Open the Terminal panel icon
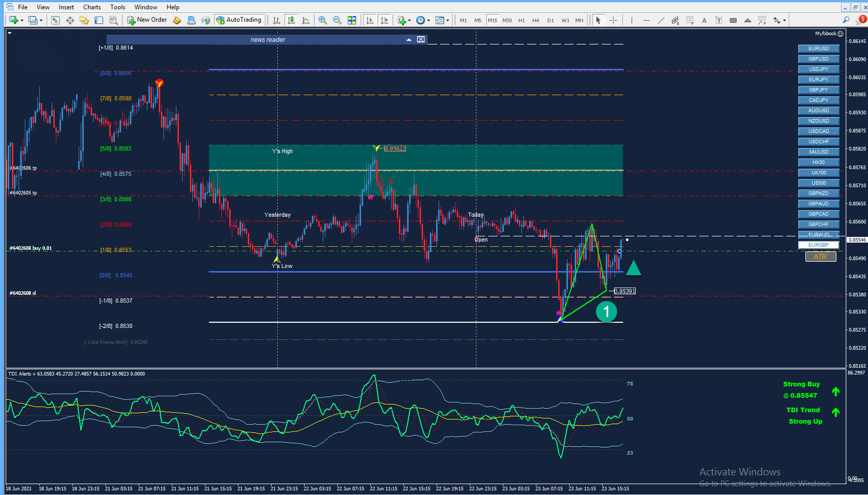The width and height of the screenshot is (868, 495). point(99,20)
